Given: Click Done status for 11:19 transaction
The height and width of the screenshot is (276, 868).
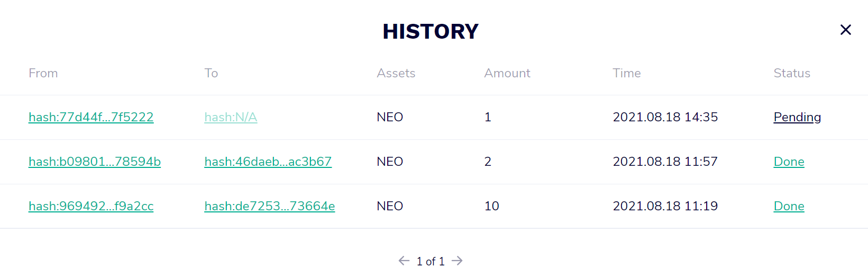Looking at the screenshot, I should click(789, 206).
